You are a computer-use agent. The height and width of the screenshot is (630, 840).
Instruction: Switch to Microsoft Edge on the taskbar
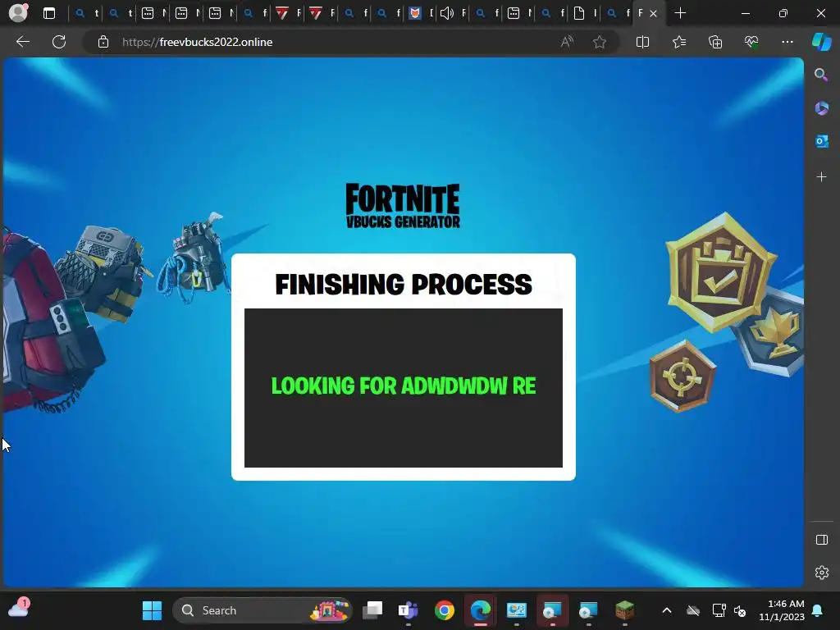pyautogui.click(x=481, y=610)
